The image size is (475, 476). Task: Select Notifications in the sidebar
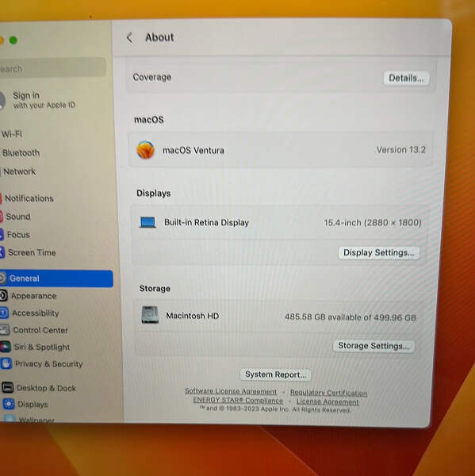point(29,198)
